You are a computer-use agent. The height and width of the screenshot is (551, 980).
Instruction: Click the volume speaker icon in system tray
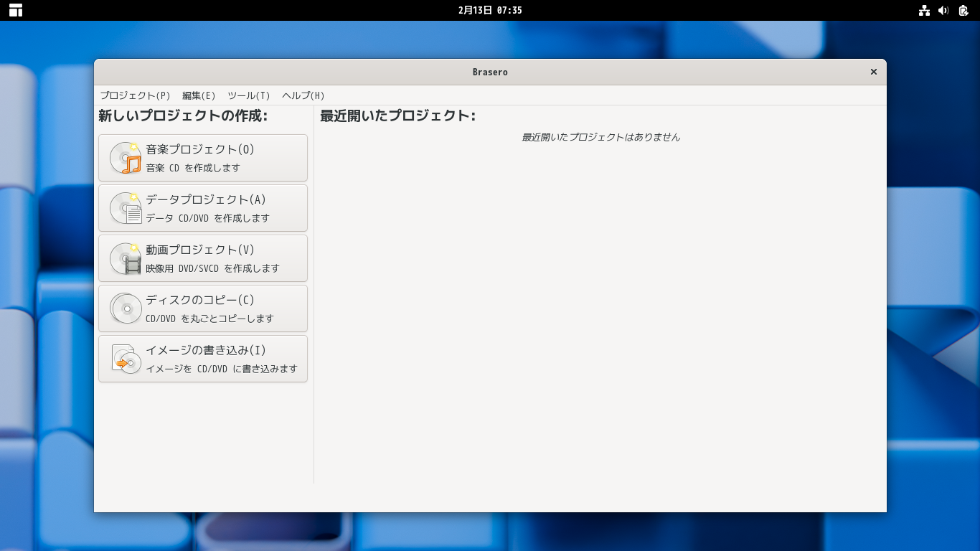pyautogui.click(x=943, y=10)
